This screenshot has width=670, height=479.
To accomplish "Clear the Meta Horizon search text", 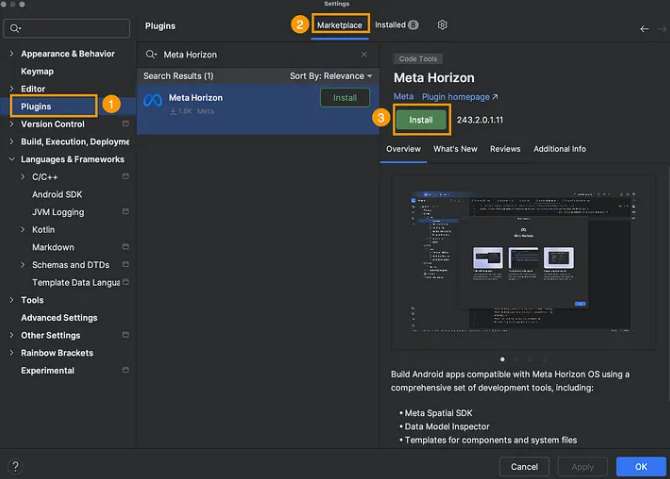I will pyautogui.click(x=364, y=54).
